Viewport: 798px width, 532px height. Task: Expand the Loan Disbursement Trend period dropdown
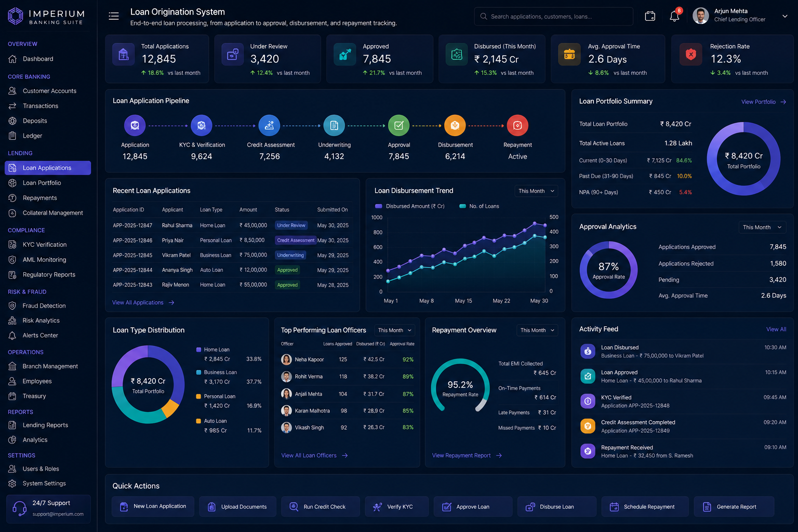(536, 191)
